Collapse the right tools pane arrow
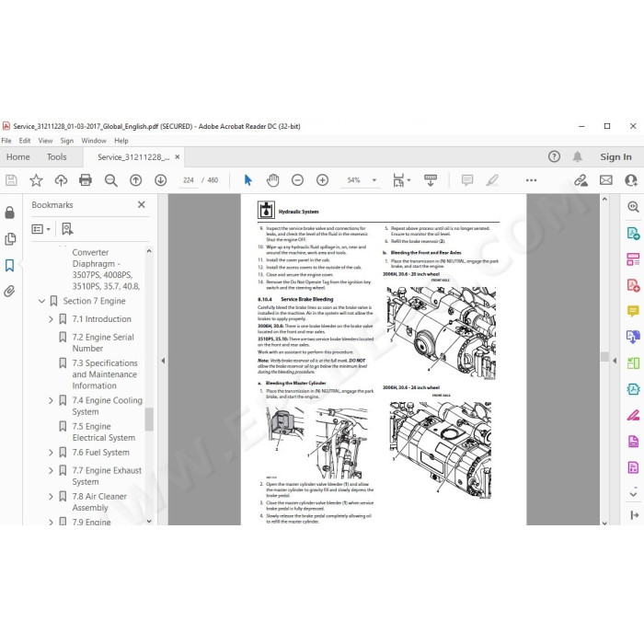Viewport: 644px width, 644px height. tap(615, 361)
